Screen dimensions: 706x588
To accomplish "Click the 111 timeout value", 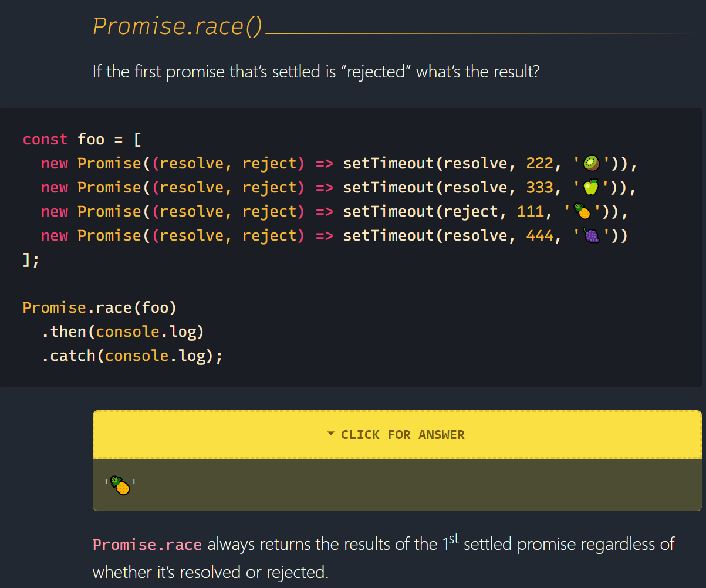I will (531, 211).
